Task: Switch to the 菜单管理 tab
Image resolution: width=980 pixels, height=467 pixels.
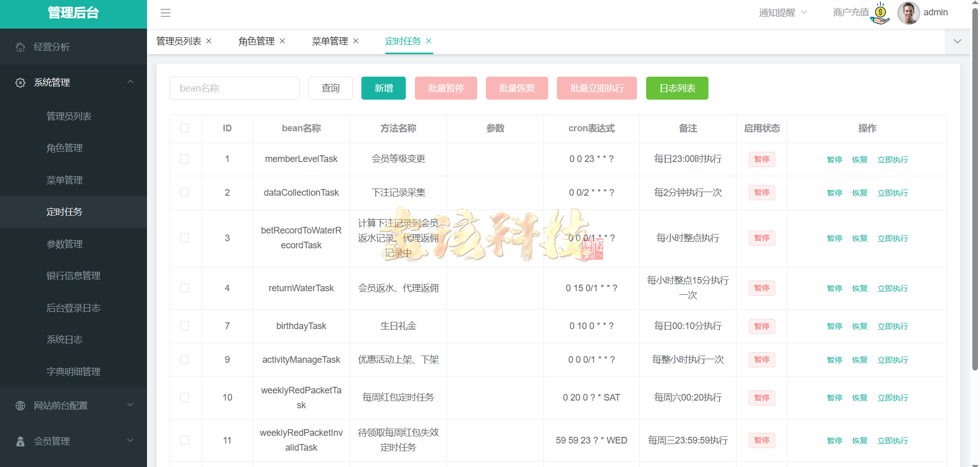Action: point(330,41)
